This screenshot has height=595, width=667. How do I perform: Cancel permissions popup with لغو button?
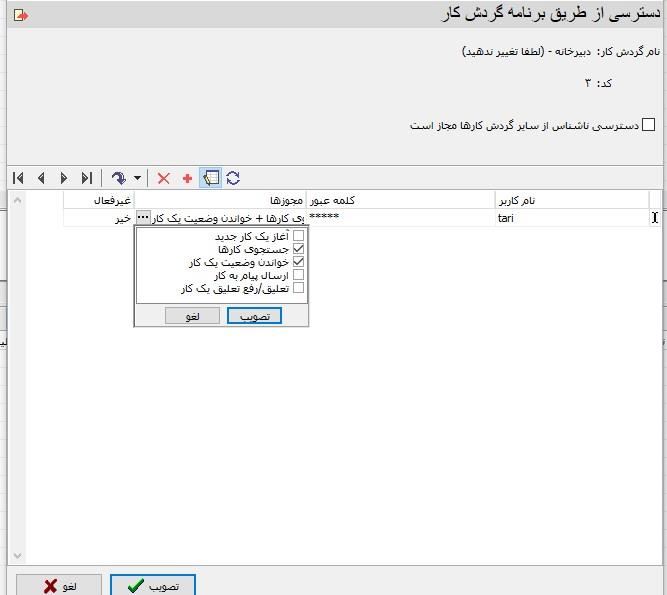tap(192, 316)
